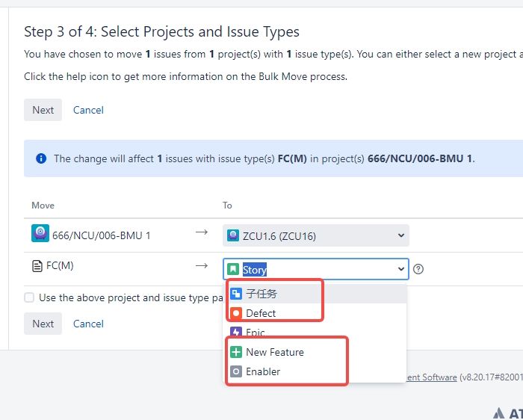Click the bottom Next button
The height and width of the screenshot is (420, 523).
43,324
